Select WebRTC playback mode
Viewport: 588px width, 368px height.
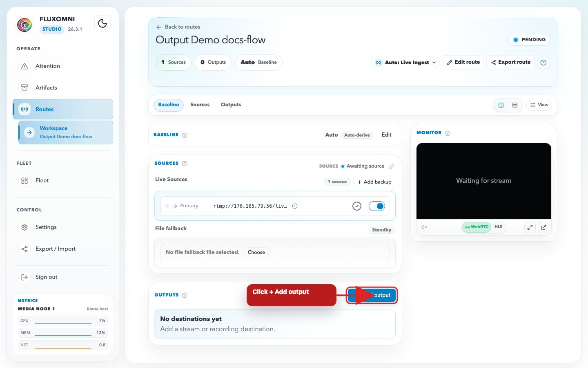click(x=477, y=227)
